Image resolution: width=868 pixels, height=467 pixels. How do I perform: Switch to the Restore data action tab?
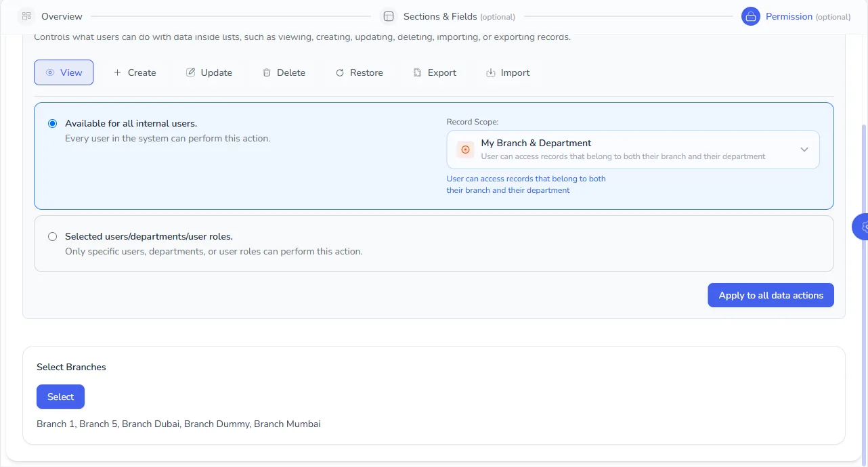360,72
